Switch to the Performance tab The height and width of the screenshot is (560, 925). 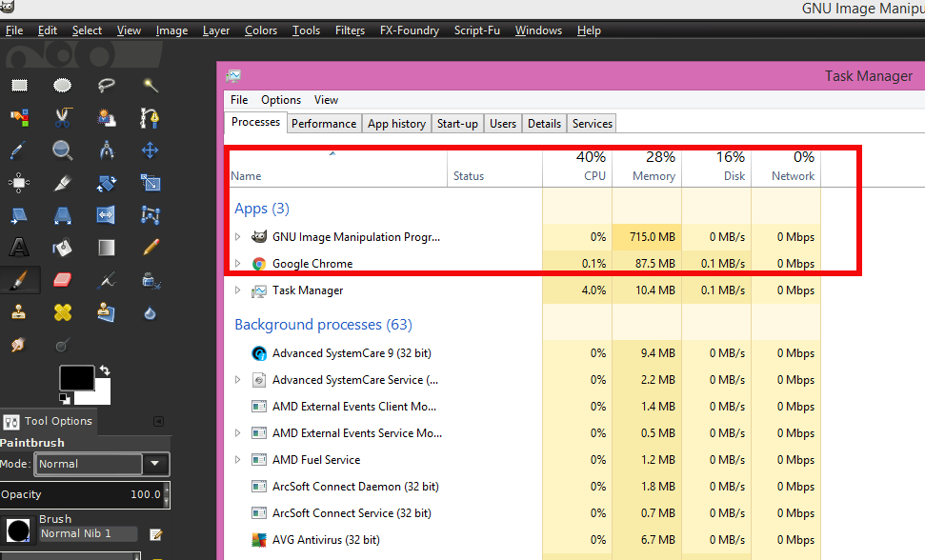pyautogui.click(x=324, y=124)
